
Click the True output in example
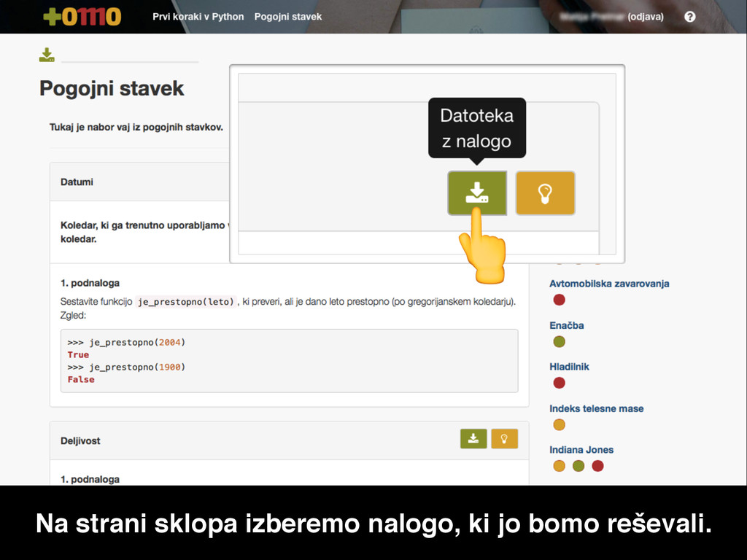pyautogui.click(x=78, y=355)
